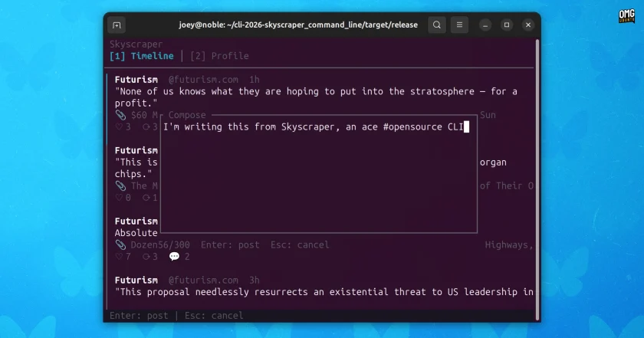Open the terminal hamburger menu

[459, 25]
